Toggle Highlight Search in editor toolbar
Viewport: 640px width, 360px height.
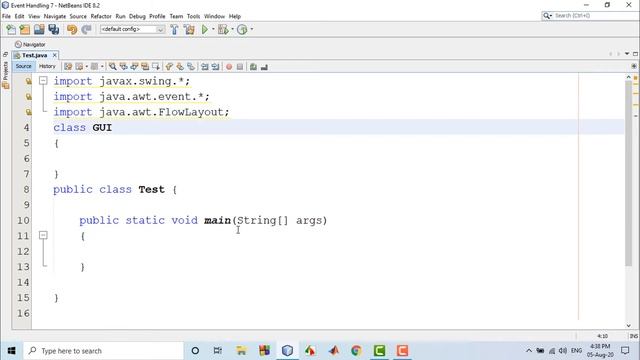coord(145,67)
